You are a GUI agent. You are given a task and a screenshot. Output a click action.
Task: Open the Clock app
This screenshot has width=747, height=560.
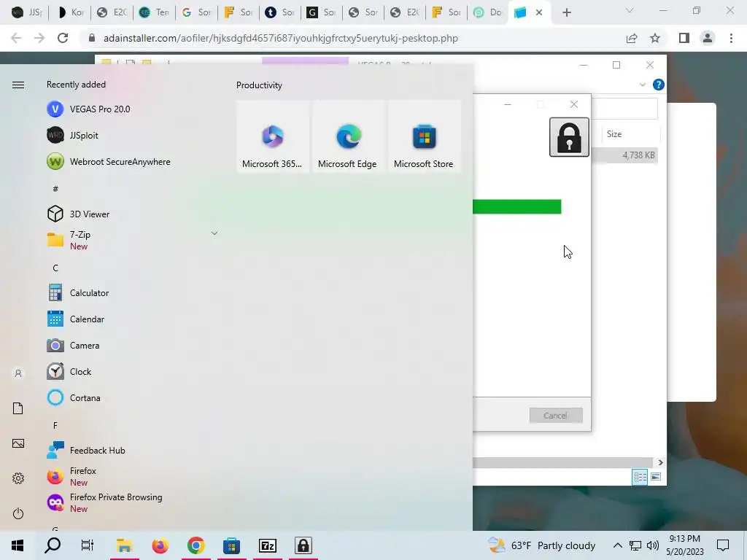point(69,371)
